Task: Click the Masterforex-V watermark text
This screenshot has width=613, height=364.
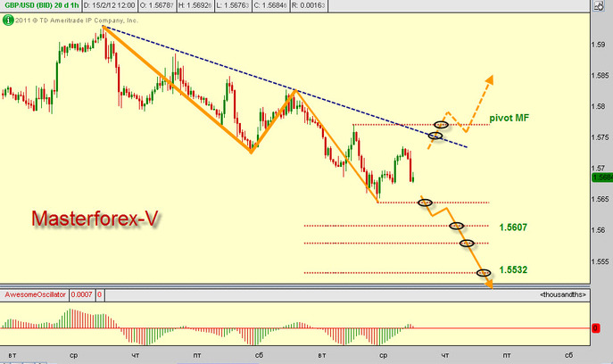Action: pos(95,219)
